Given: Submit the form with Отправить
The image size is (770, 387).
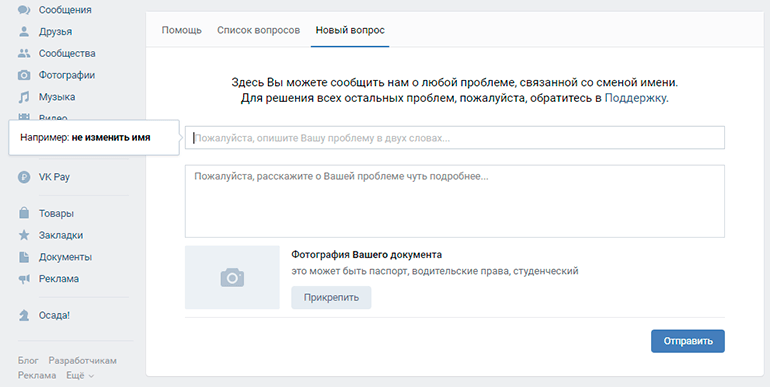Looking at the screenshot, I should tap(688, 341).
